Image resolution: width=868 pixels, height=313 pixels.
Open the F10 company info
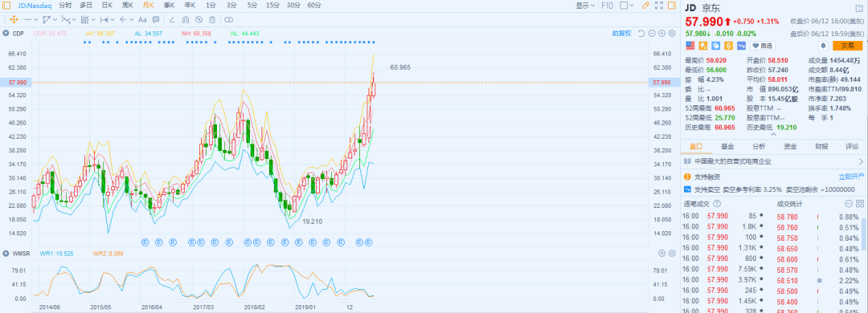[608, 6]
